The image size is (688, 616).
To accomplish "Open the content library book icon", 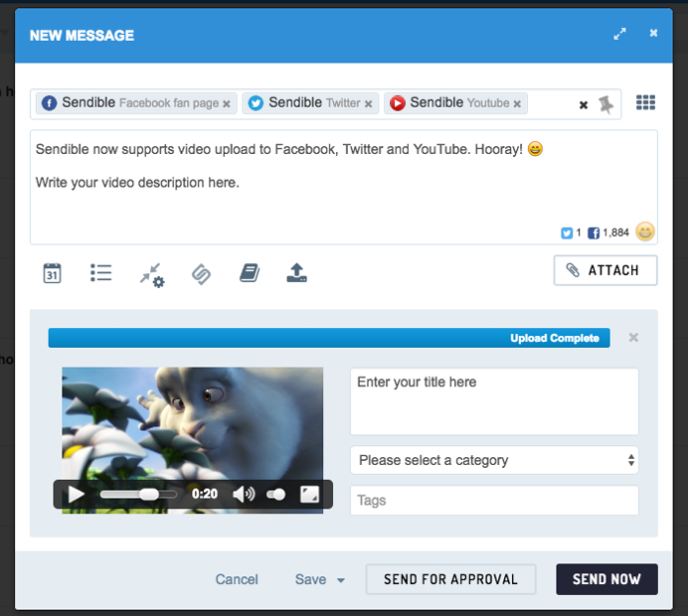I will pos(250,272).
